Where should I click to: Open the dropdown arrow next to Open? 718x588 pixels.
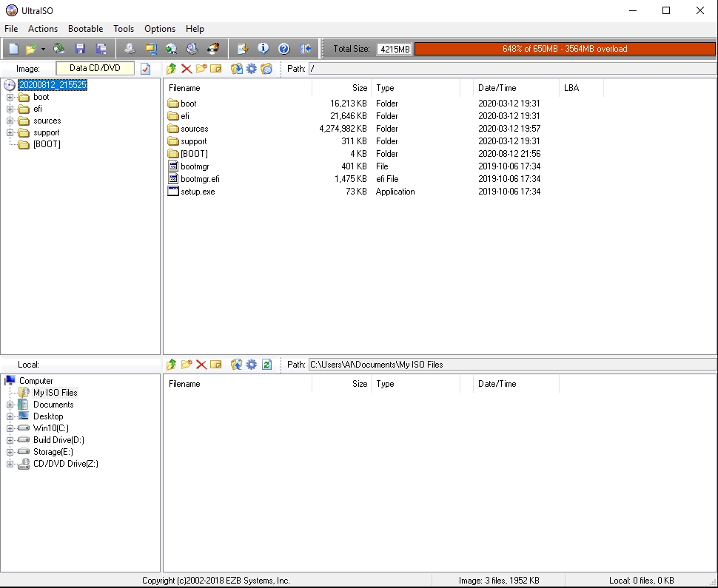click(43, 49)
